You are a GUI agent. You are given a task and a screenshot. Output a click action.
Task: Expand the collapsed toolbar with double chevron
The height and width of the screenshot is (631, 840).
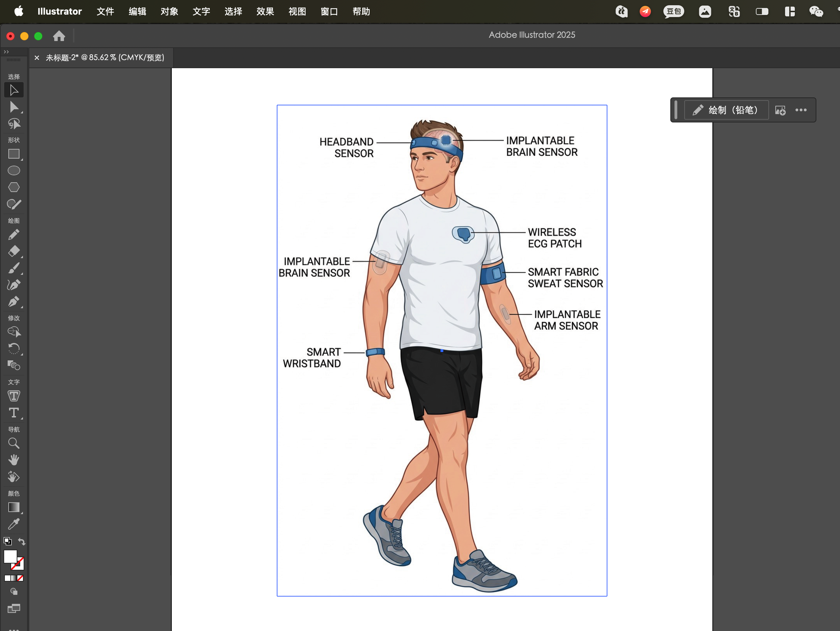coord(6,52)
